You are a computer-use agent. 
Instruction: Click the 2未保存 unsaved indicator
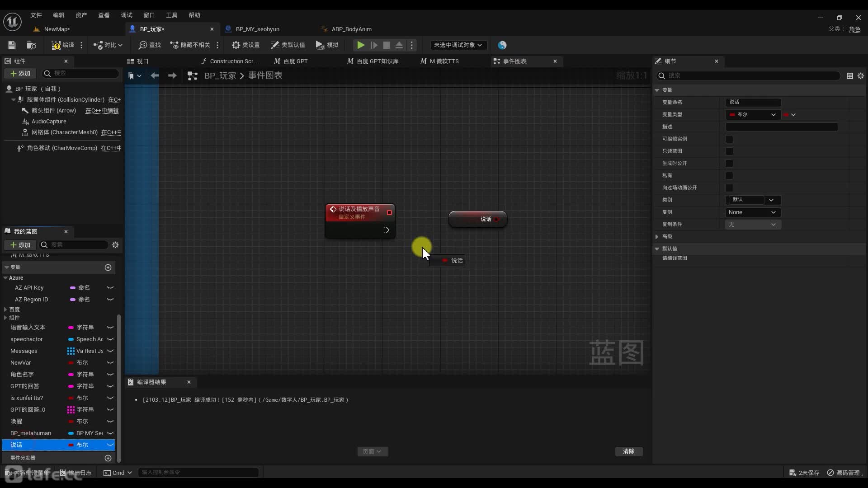[804, 473]
